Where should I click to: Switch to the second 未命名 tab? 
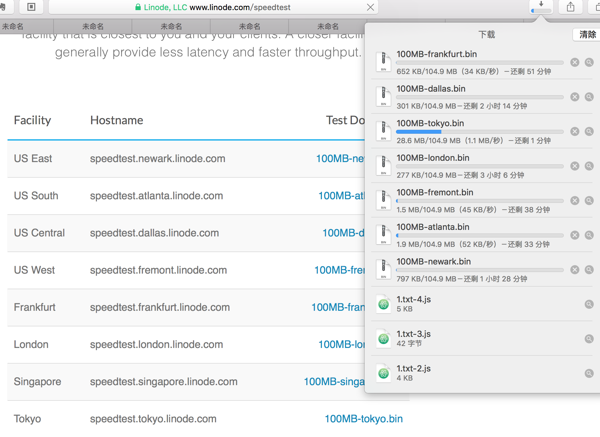(93, 26)
